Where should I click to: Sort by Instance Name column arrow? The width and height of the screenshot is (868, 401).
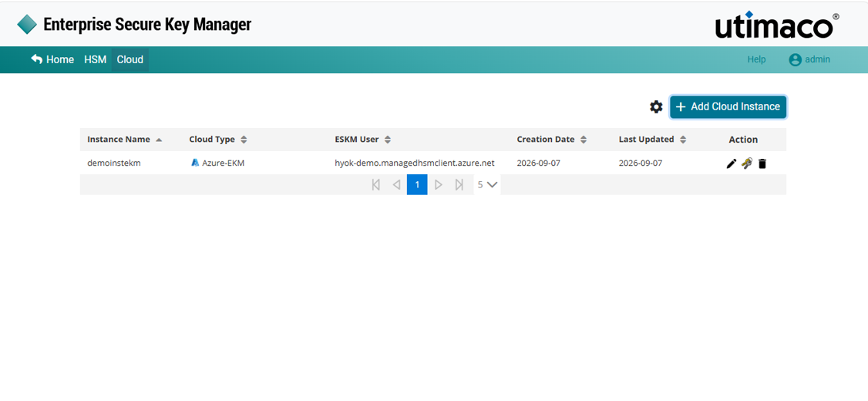pos(159,140)
